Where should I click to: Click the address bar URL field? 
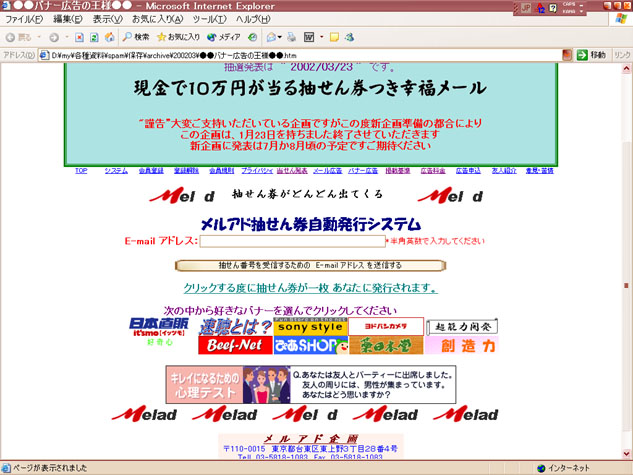(x=306, y=55)
